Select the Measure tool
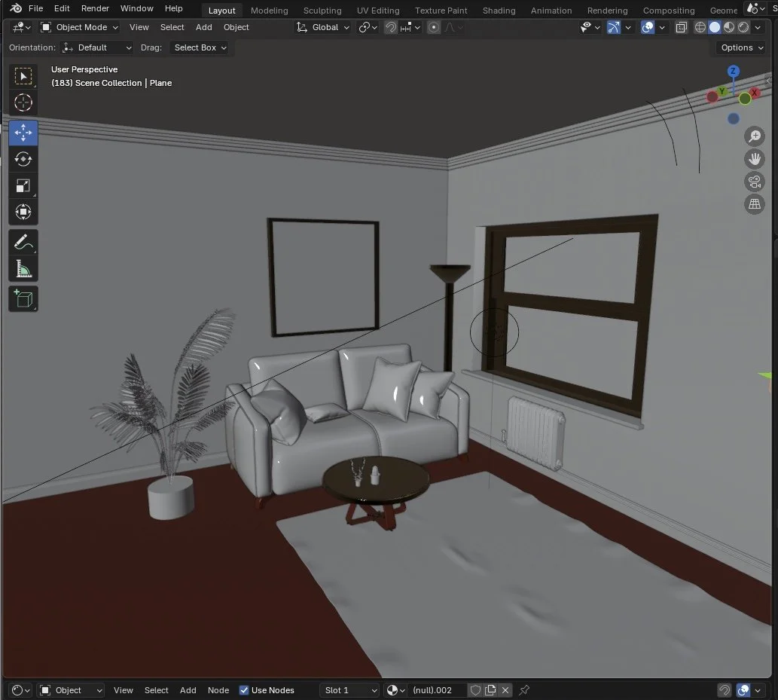Image resolution: width=778 pixels, height=700 pixels. coord(23,269)
